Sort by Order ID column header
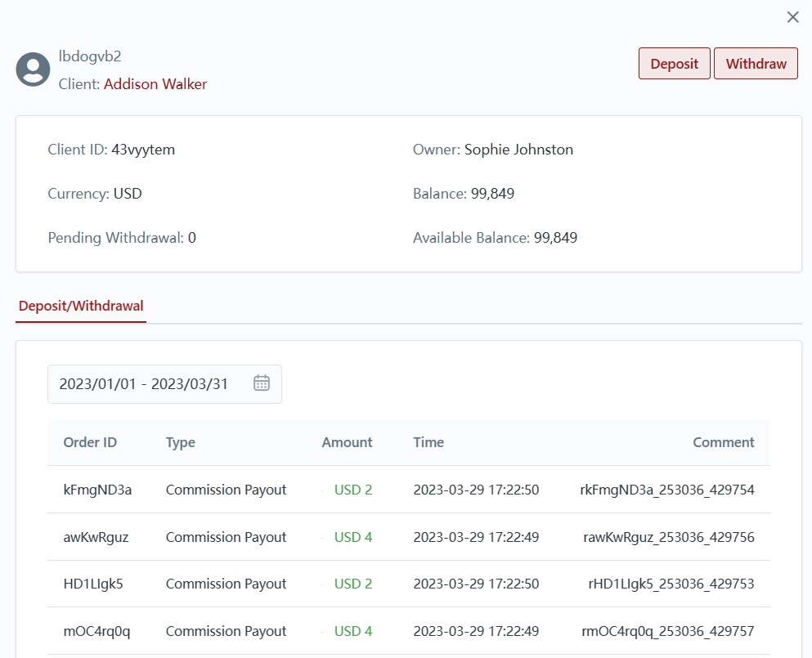812x658 pixels. point(90,442)
